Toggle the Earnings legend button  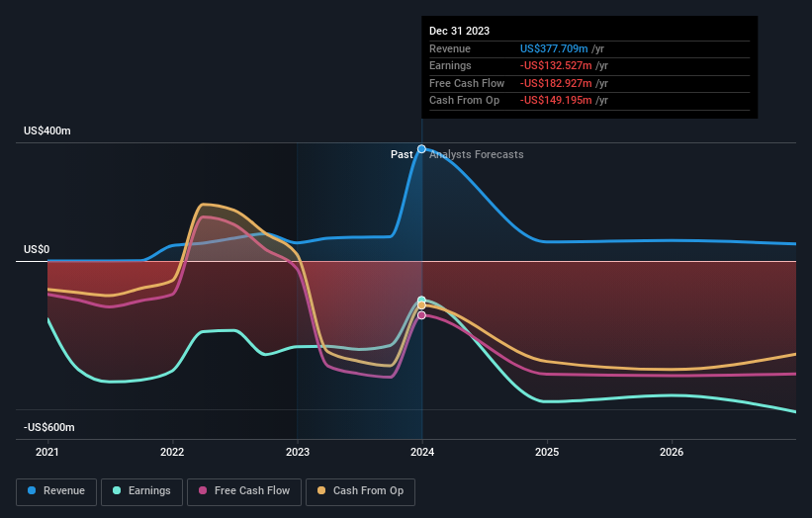[141, 491]
